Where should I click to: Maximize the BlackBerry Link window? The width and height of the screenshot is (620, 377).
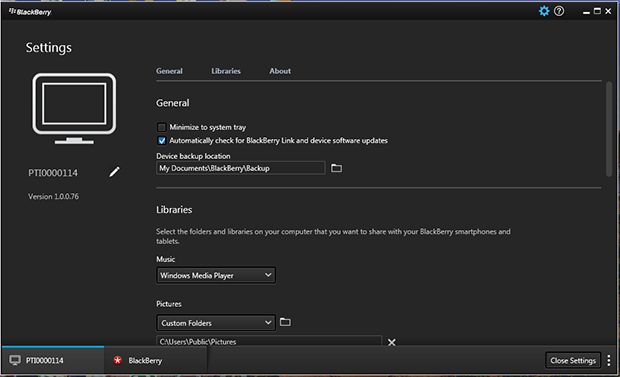(x=597, y=11)
